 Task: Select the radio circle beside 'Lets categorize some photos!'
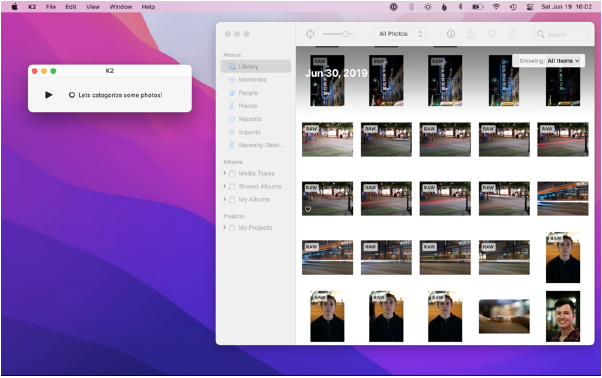pyautogui.click(x=72, y=95)
